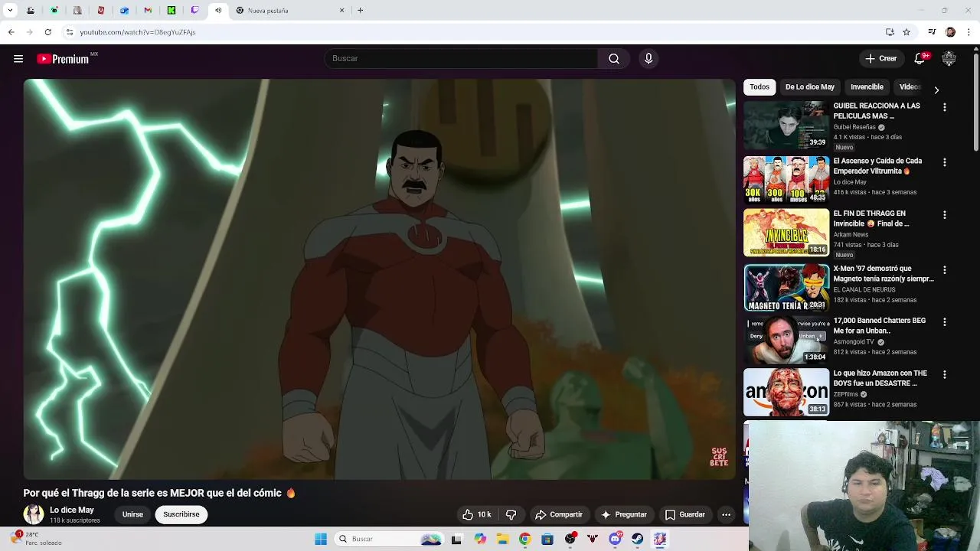The width and height of the screenshot is (980, 551).
Task: Like the video with thumbs up
Action: [475, 514]
